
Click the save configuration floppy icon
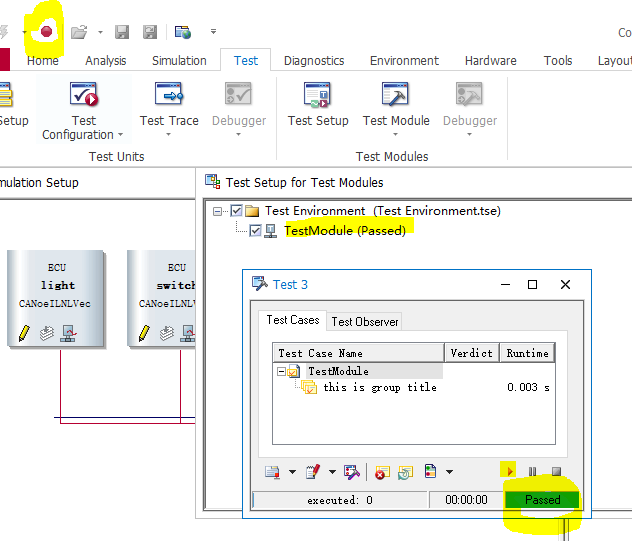(x=122, y=32)
